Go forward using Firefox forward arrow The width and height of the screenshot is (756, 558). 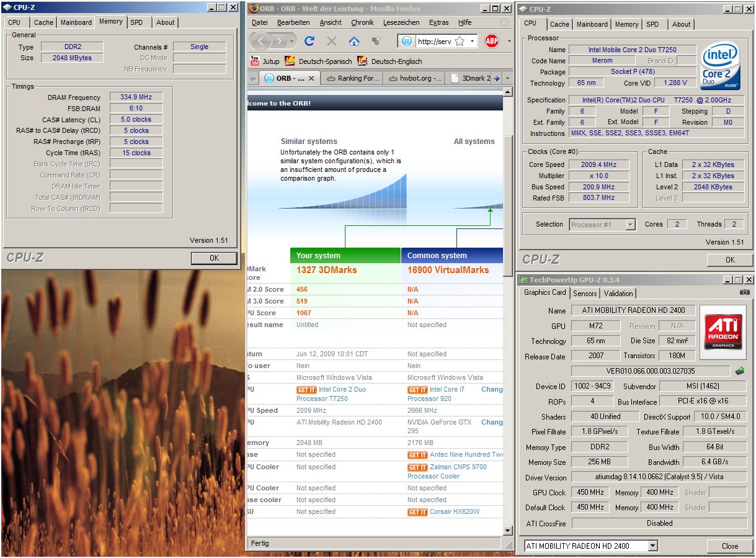280,41
